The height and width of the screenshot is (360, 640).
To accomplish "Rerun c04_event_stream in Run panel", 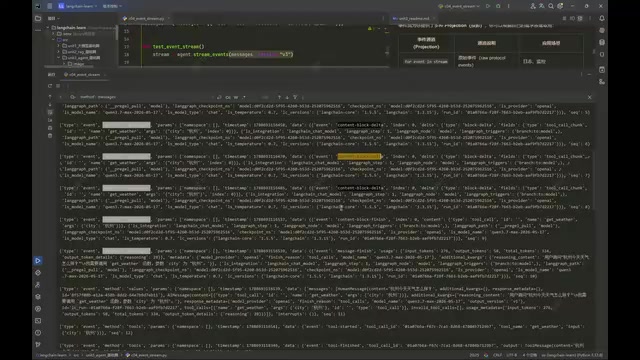I will (50, 86).
